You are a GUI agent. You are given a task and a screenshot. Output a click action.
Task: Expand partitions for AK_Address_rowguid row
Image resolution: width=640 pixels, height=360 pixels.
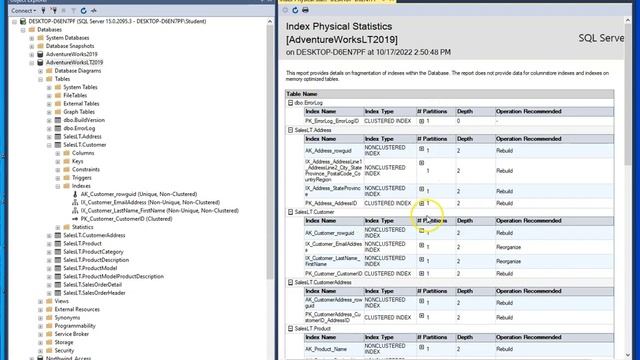(421, 149)
